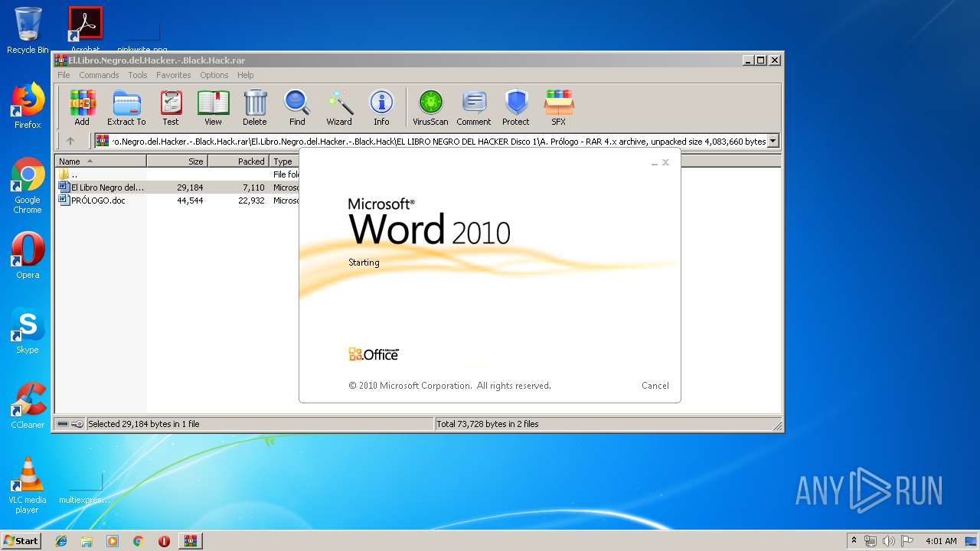Open Skype desktop shortcut
980x551 pixels.
tap(28, 331)
